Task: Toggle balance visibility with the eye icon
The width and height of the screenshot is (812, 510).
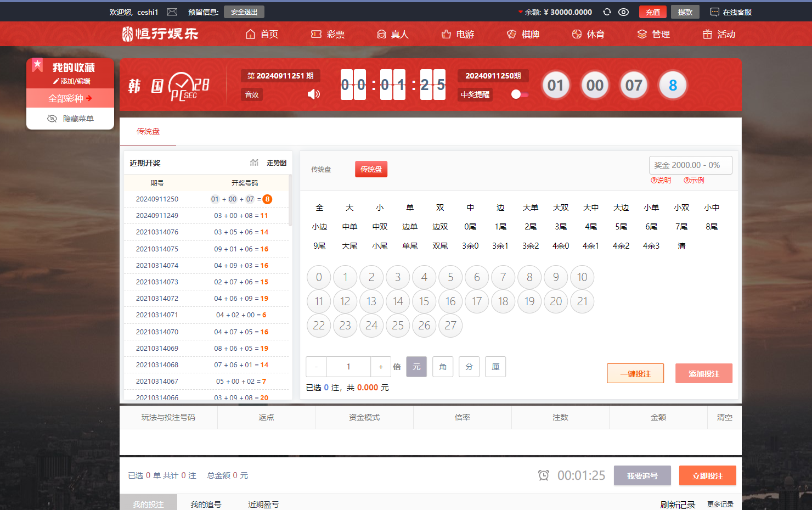Action: (623, 12)
